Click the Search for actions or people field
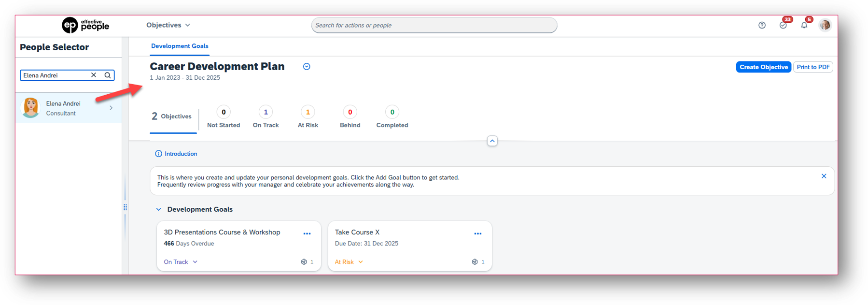Viewport: 868px width, 305px height. (434, 25)
